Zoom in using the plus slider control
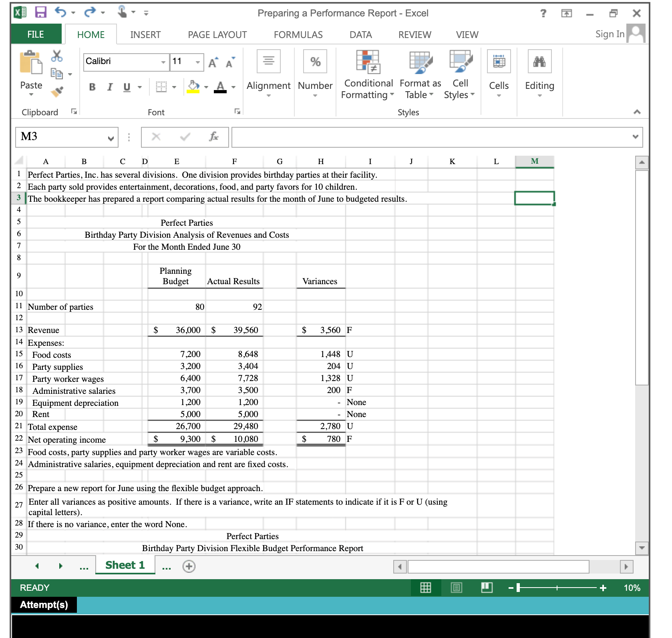672x638 pixels. point(603,588)
